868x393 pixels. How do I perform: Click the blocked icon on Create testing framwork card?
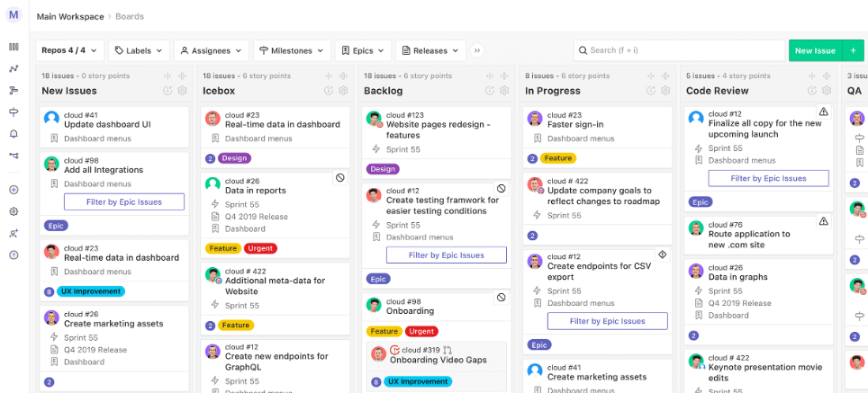501,189
